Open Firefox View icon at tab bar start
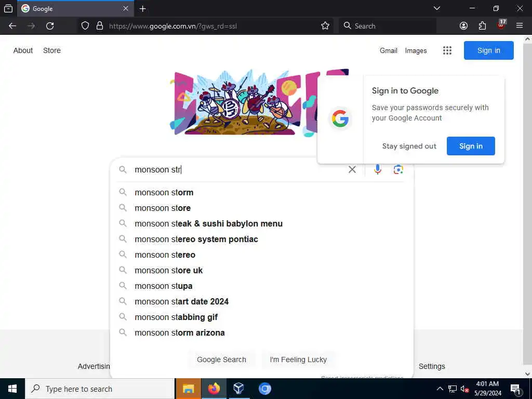Viewport: 532px width, 399px height. point(8,9)
